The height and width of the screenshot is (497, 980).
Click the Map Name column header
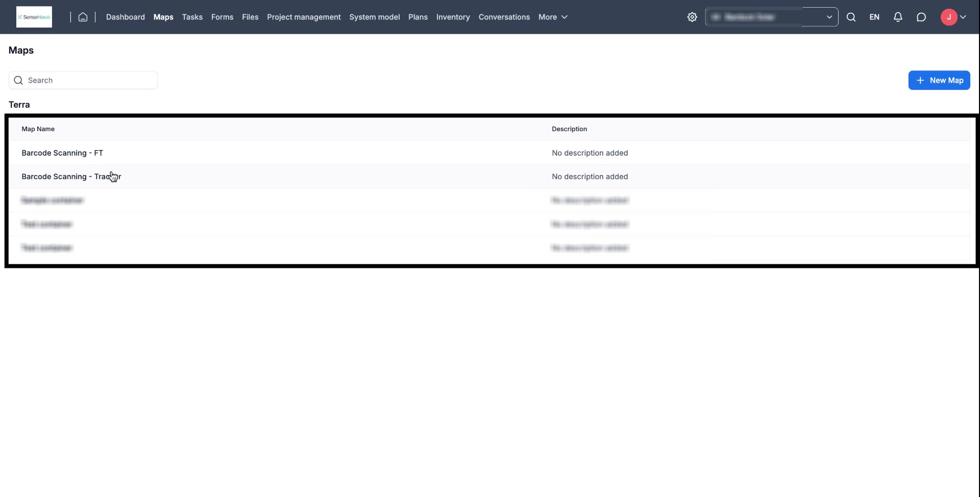(x=38, y=129)
